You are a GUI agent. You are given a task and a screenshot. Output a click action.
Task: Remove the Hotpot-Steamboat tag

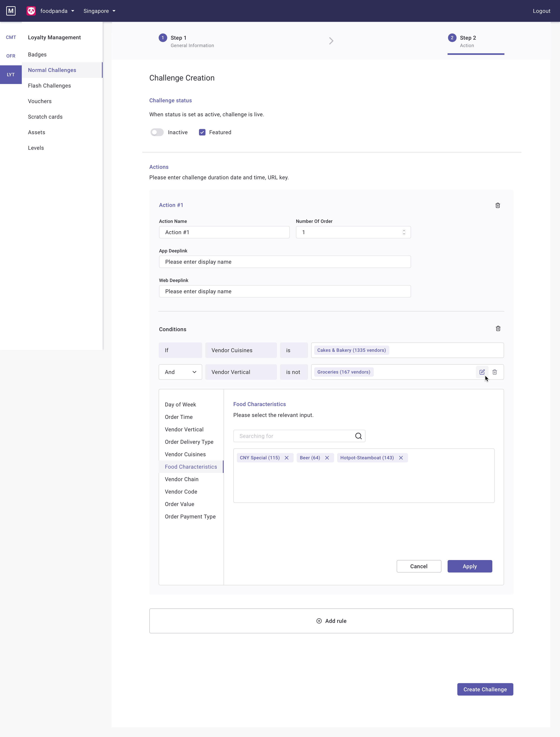coord(401,458)
